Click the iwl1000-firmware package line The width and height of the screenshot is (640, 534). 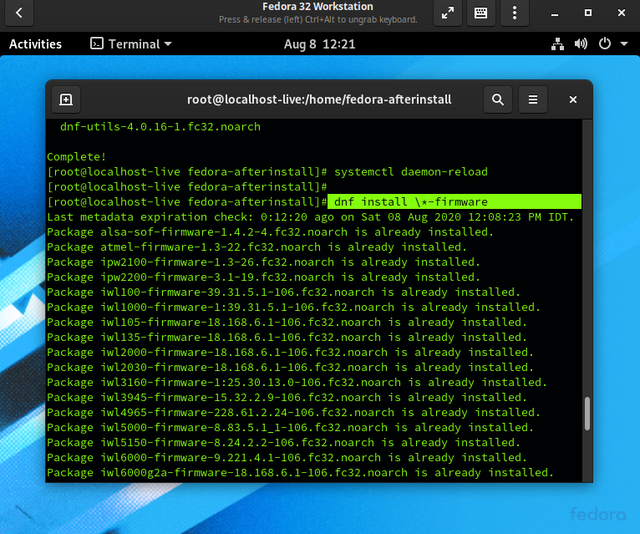click(x=293, y=307)
